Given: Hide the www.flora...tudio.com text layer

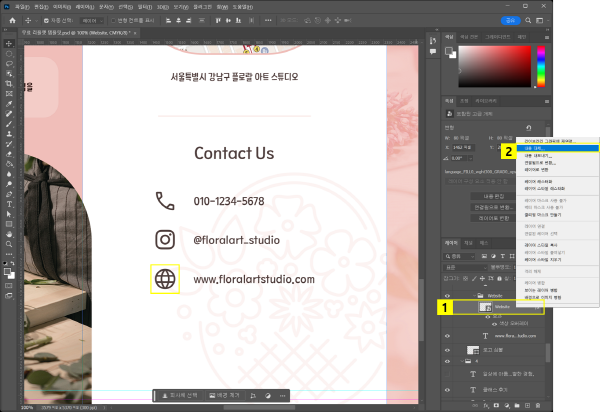Looking at the screenshot, I should coord(447,336).
